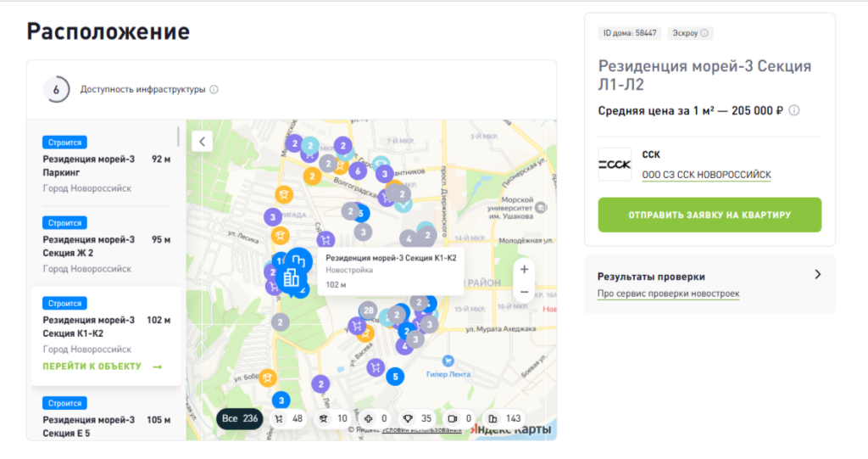Image resolution: width=868 pixels, height=459 pixels.
Task: Toggle the camera filter showing 0
Action: (x=459, y=419)
